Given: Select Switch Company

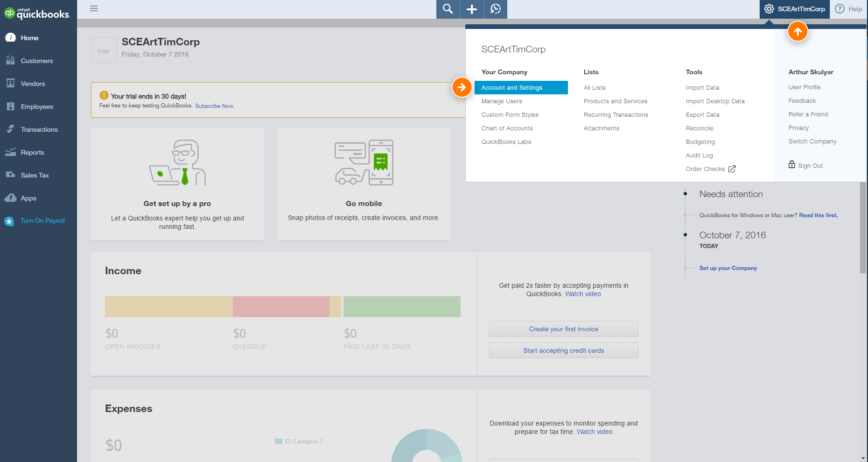Looking at the screenshot, I should pyautogui.click(x=812, y=141).
